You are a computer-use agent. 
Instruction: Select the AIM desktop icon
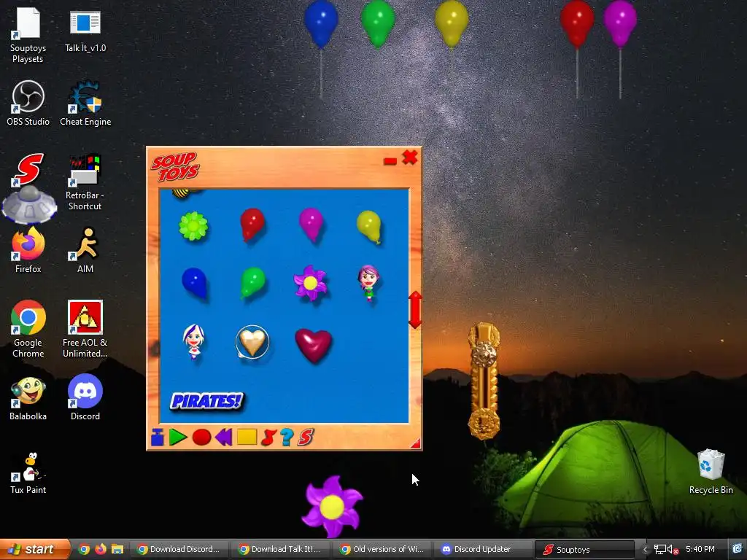point(85,251)
